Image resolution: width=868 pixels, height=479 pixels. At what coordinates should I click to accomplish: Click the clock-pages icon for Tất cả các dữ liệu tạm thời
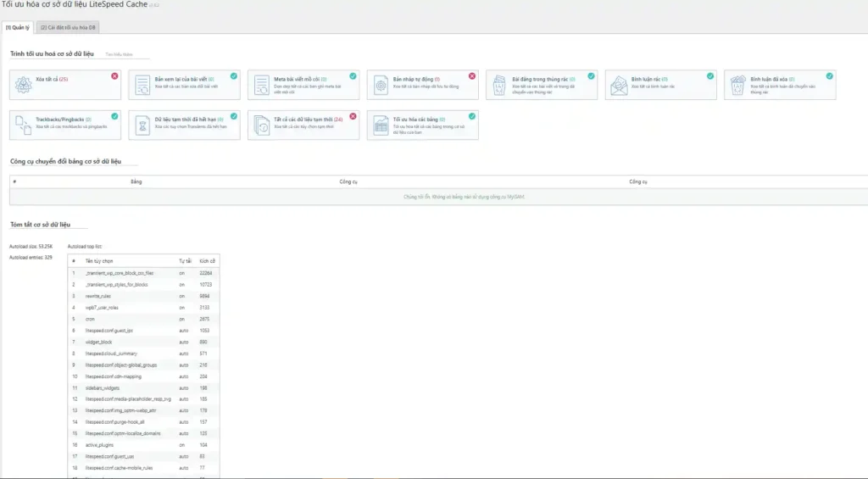261,125
